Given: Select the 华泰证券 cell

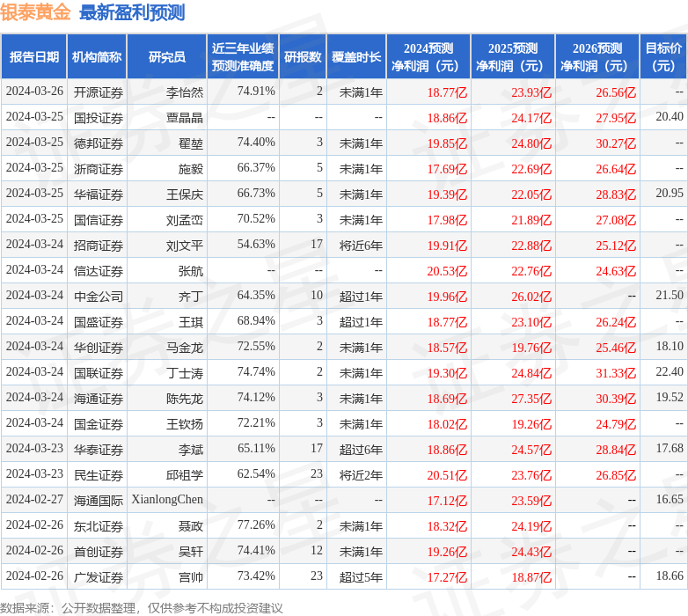Looking at the screenshot, I should click(x=99, y=450).
